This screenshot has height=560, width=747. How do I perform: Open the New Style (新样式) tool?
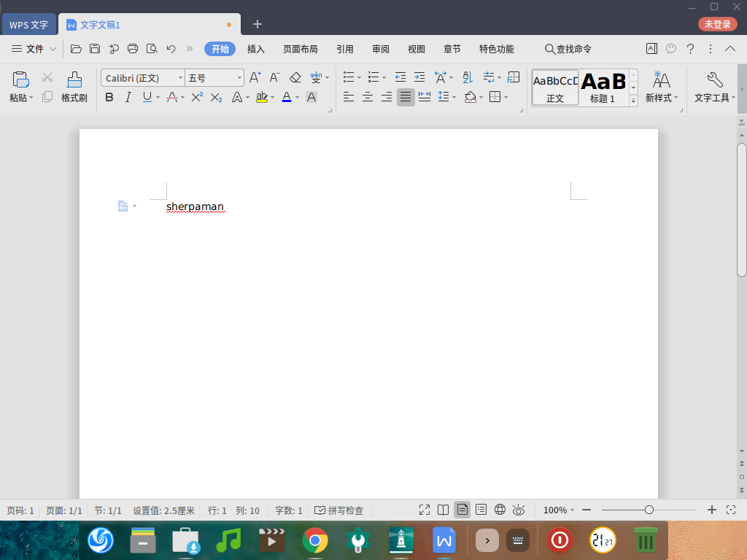661,87
